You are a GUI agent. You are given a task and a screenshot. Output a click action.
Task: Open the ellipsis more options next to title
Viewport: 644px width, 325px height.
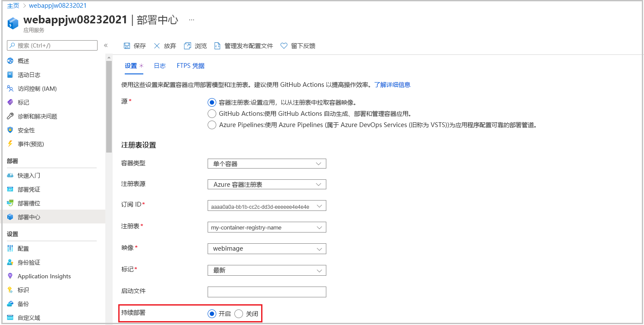(x=192, y=20)
